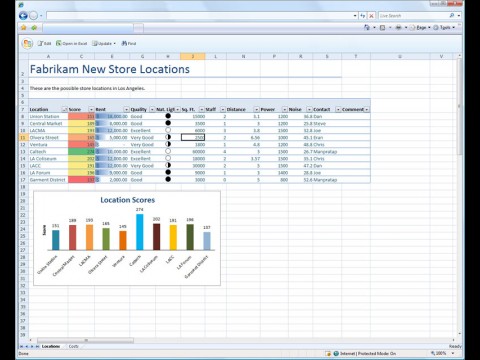Open the Power column filter dropdown

click(285, 109)
